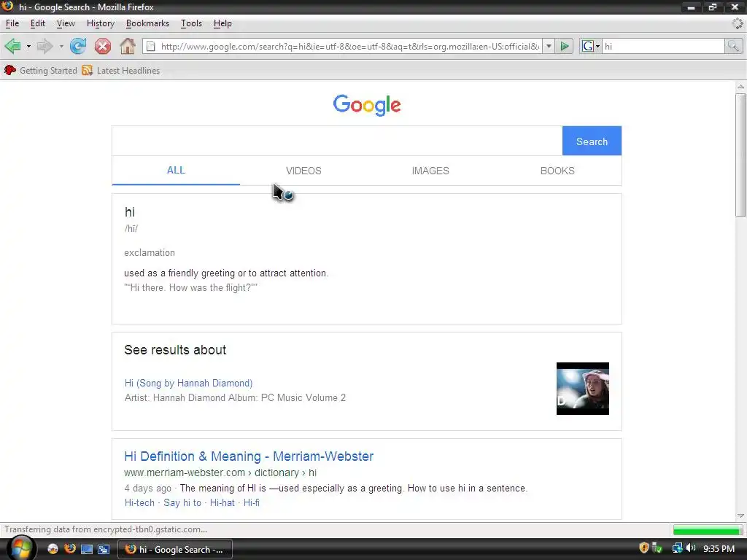Screen dimensions: 747x560
Task: Open the security shield tray icon
Action: (x=643, y=548)
